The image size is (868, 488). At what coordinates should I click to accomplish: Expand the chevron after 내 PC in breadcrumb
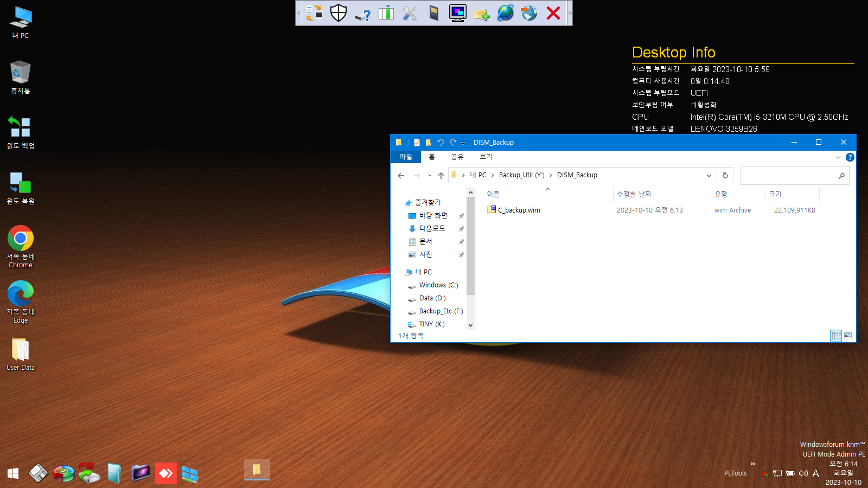click(493, 175)
